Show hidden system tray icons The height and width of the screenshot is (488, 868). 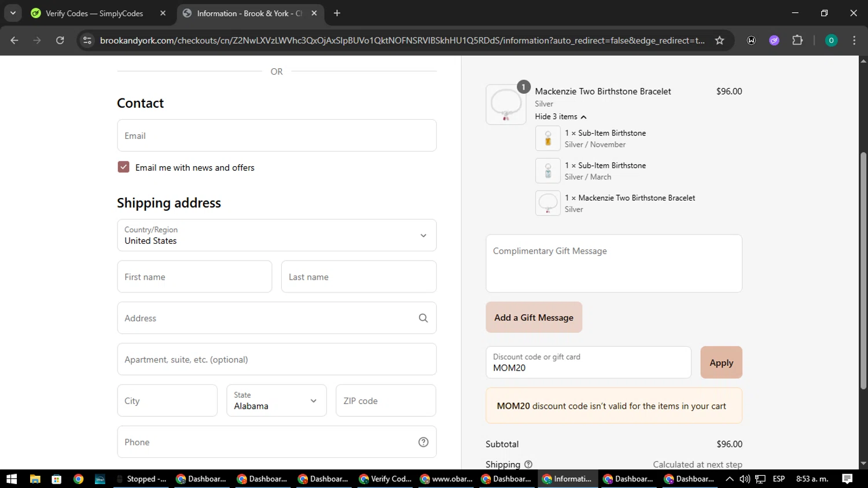coord(730,479)
